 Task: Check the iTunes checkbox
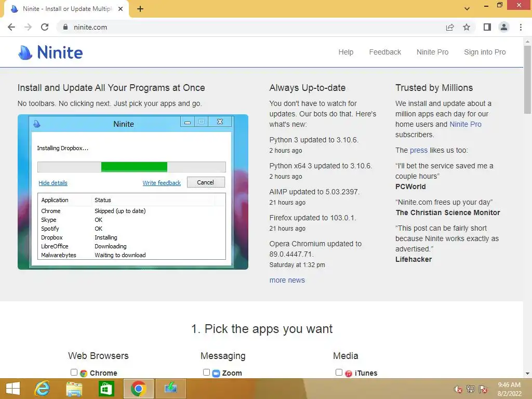[x=339, y=372]
